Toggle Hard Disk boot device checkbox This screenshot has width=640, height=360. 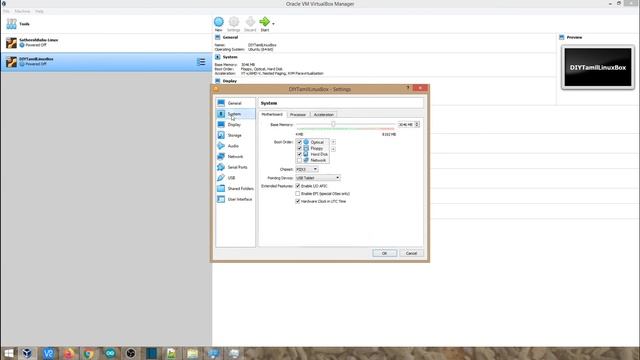[x=299, y=154]
